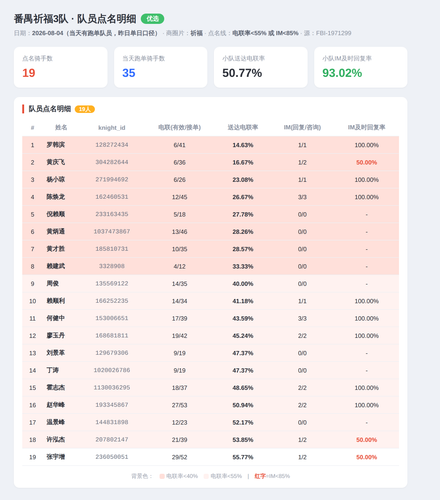Click the 电联率<40% legend color swatch

click(162, 476)
